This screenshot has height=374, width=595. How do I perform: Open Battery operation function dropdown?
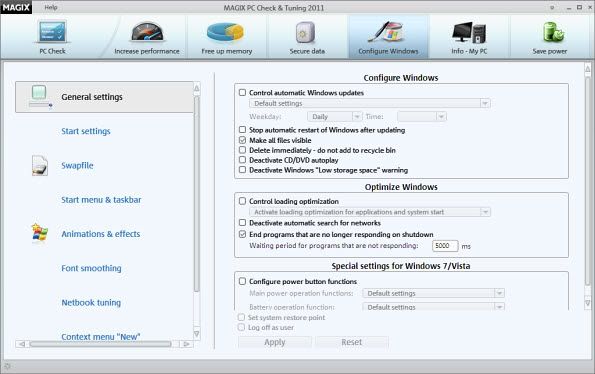coord(433,306)
